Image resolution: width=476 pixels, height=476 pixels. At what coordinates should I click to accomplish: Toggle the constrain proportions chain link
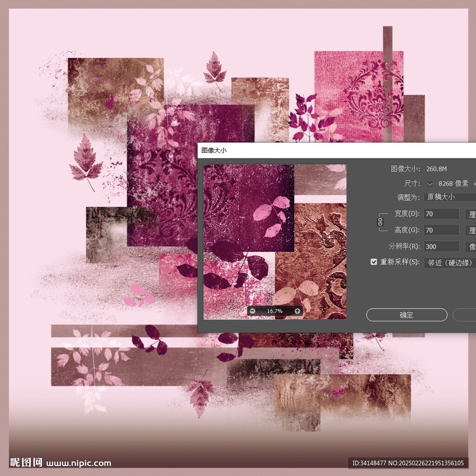(381, 222)
